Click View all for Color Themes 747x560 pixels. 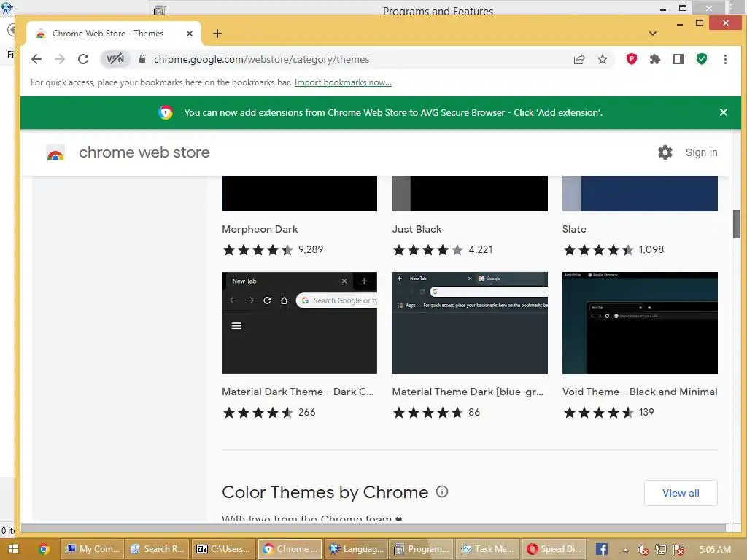[x=681, y=493]
